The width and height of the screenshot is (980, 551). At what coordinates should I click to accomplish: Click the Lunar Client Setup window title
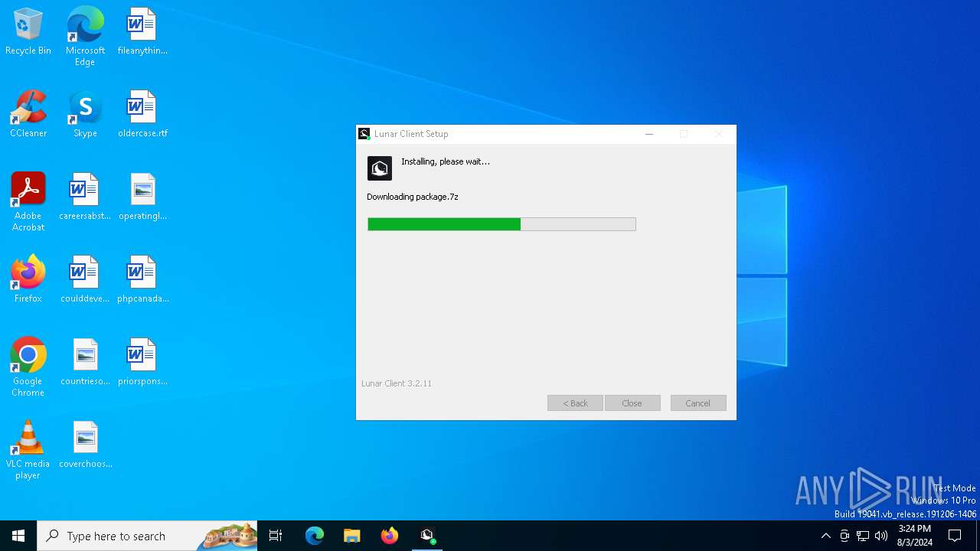411,134
